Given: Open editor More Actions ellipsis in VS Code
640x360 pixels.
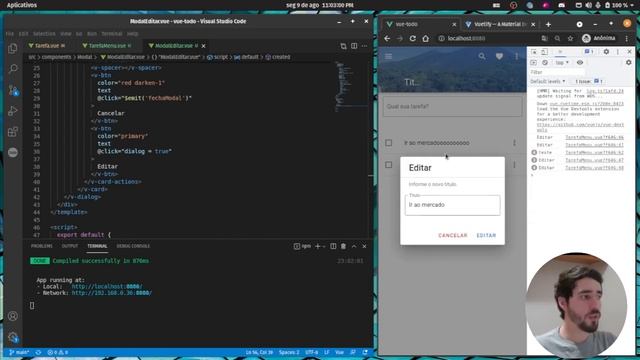Looking at the screenshot, I should coord(364,46).
